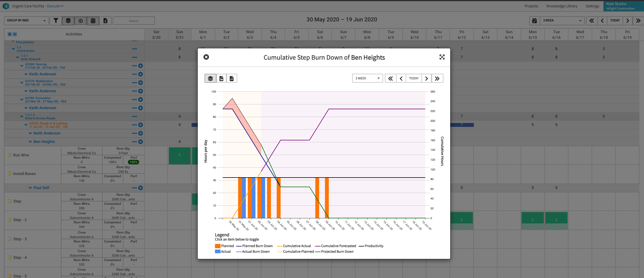Image resolution: width=644 pixels, height=278 pixels.
Task: Click the TODAY button in the modal
Action: pyautogui.click(x=414, y=78)
